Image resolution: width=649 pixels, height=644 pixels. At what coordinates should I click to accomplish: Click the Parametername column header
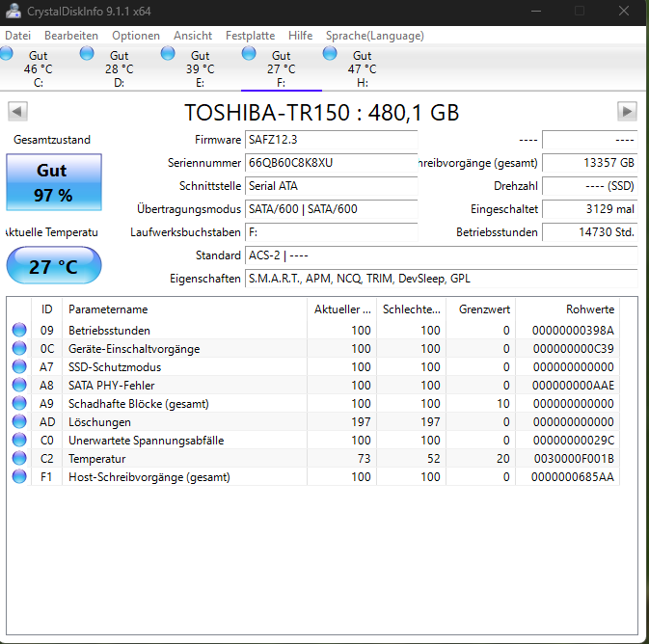pyautogui.click(x=184, y=309)
